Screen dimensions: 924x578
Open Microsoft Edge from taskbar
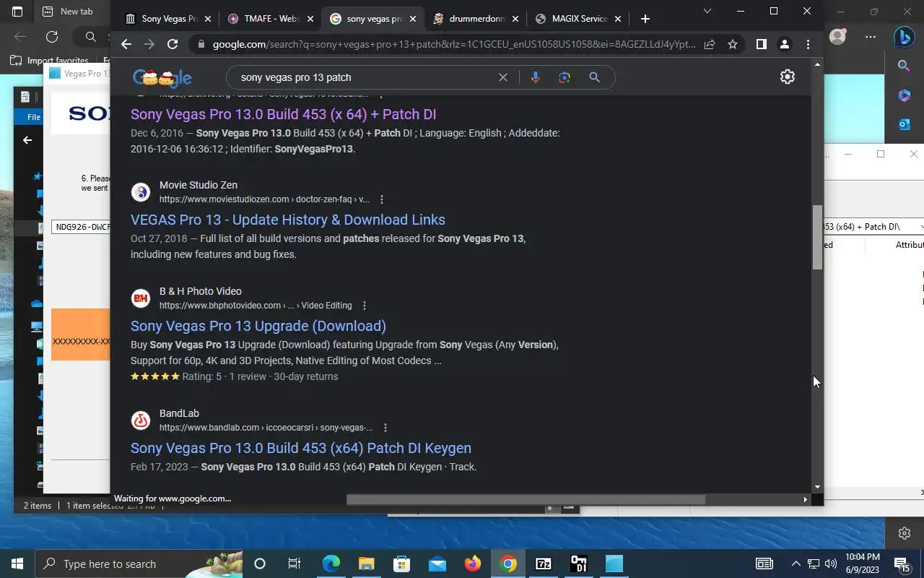tap(331, 564)
